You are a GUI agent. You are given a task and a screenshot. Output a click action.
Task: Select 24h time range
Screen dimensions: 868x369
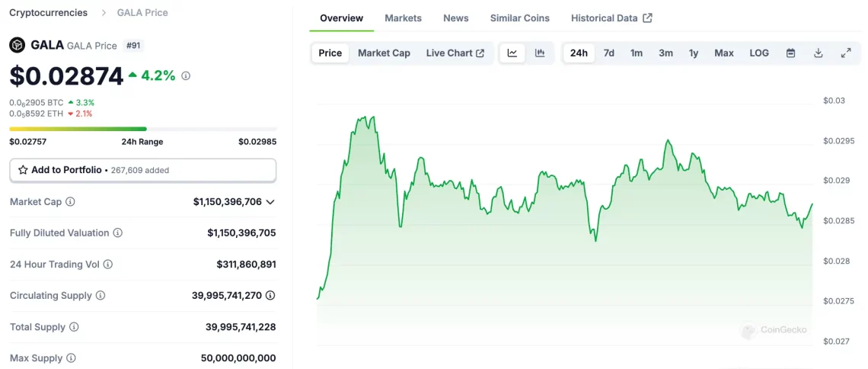(579, 53)
